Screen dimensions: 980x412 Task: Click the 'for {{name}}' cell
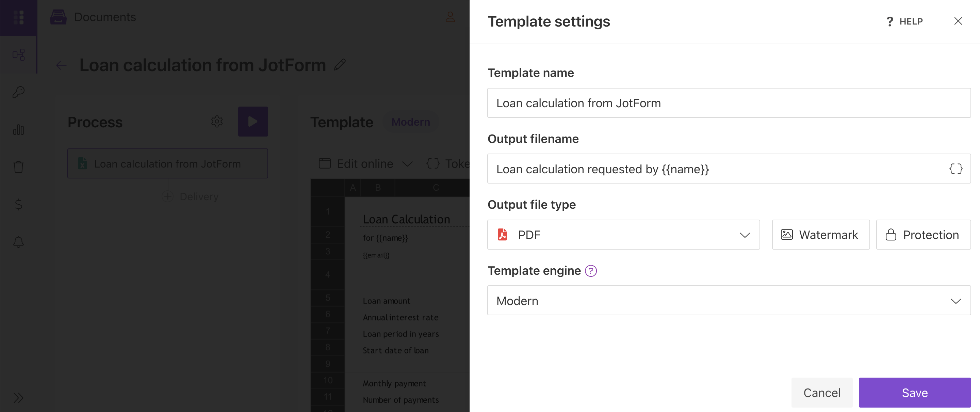point(385,238)
